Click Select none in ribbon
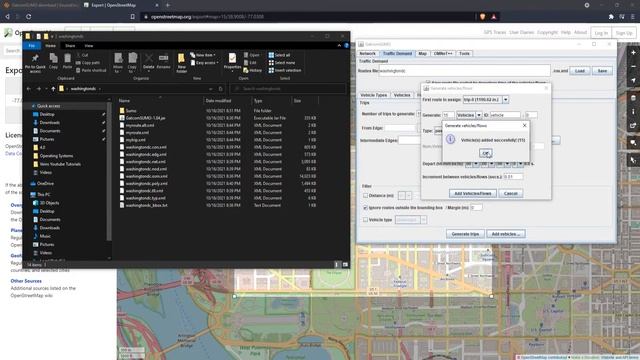 tap(282, 63)
